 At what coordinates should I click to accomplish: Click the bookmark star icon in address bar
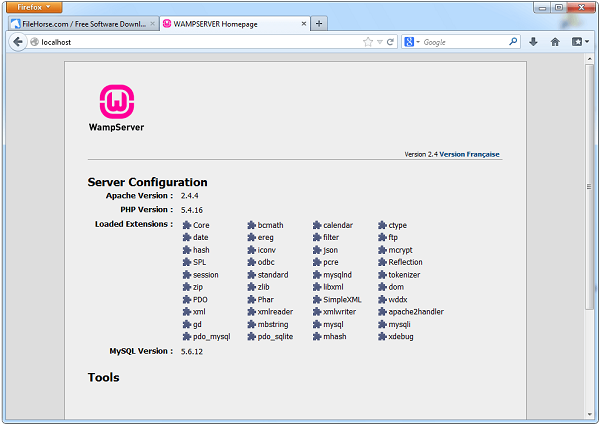pyautogui.click(x=367, y=42)
